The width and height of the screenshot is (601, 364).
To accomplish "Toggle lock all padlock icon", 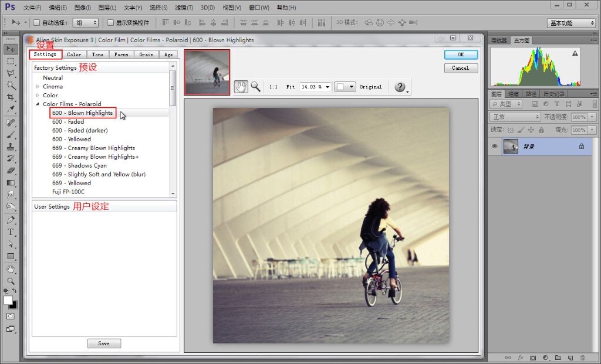I will pos(541,130).
